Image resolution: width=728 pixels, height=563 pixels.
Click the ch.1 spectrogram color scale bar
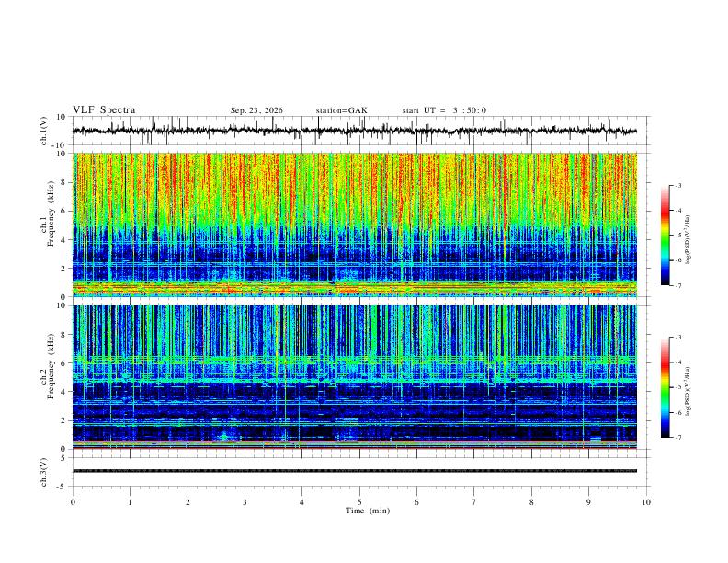[x=665, y=236]
